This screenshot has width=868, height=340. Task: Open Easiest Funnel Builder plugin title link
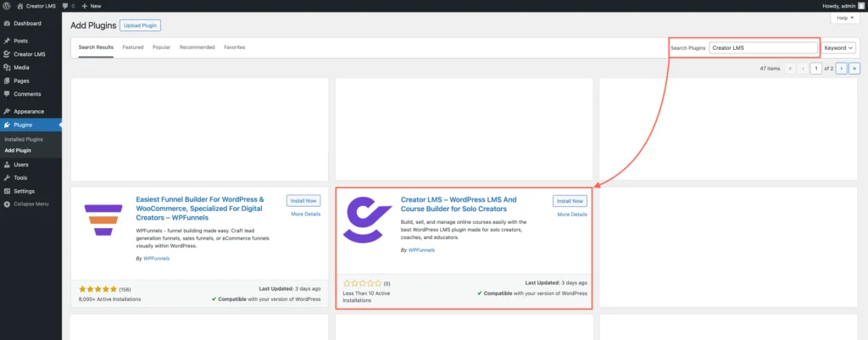[200, 209]
